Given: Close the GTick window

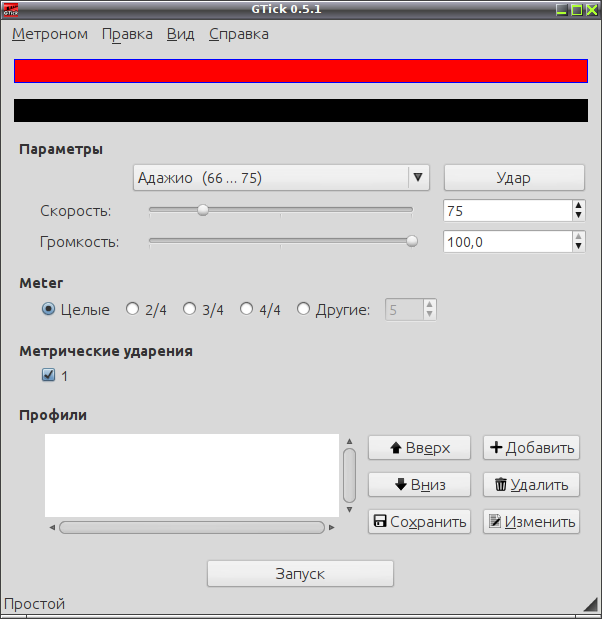Looking at the screenshot, I should [x=592, y=10].
